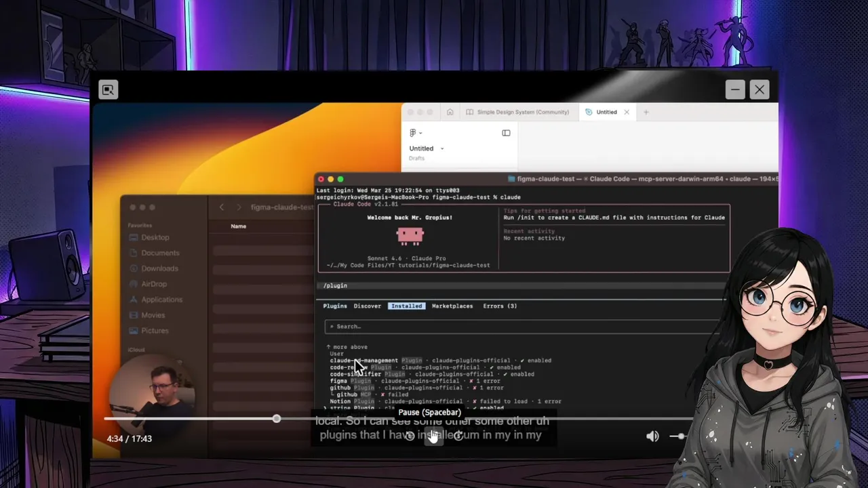Click the 4:34 / 17:43 time display
Image resolution: width=868 pixels, height=488 pixels.
pos(129,439)
